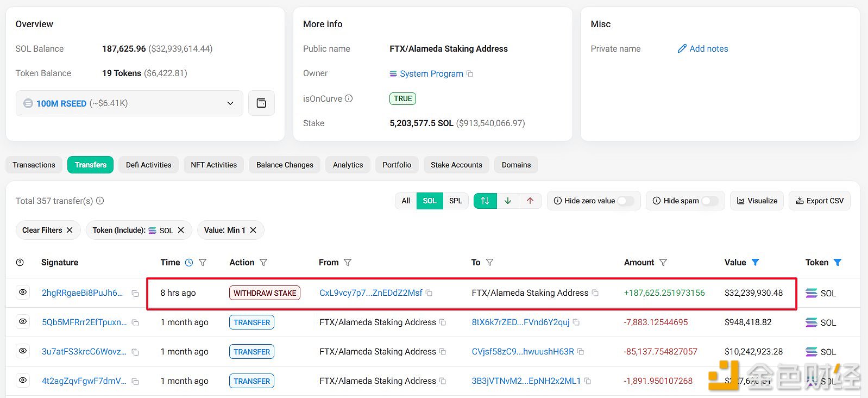Click Add notes link for private name
Viewport: 868px width, 398px height.
click(x=703, y=49)
